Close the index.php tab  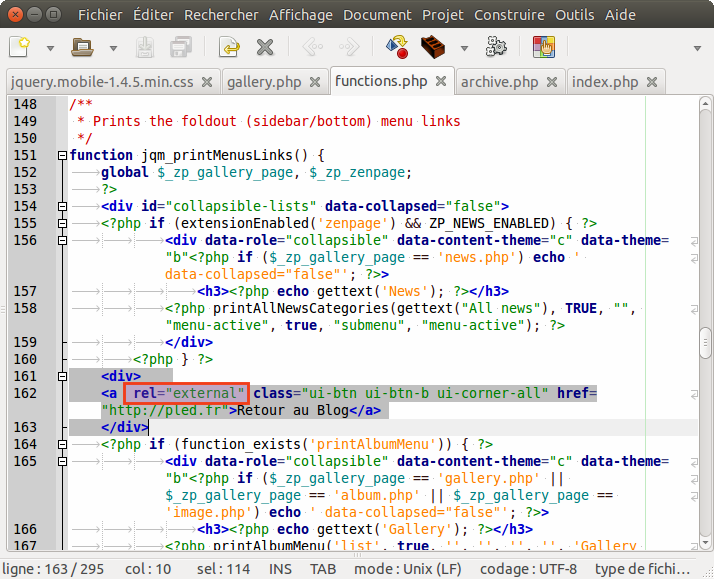652,82
